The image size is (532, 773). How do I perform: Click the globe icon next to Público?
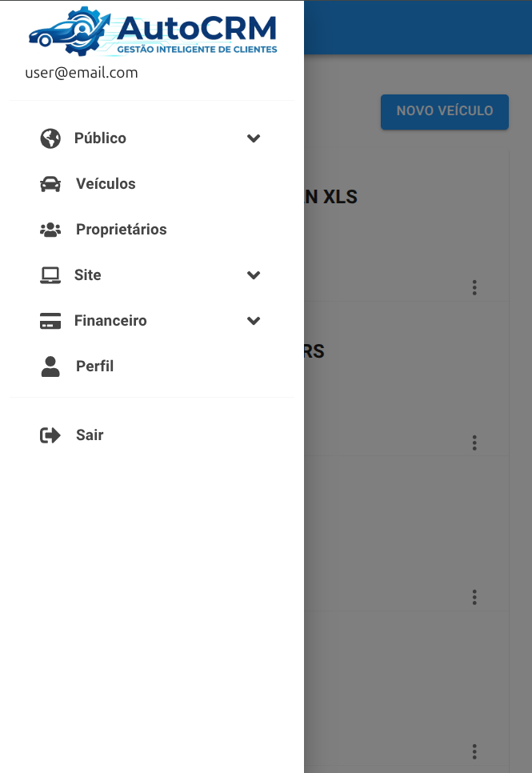click(50, 138)
